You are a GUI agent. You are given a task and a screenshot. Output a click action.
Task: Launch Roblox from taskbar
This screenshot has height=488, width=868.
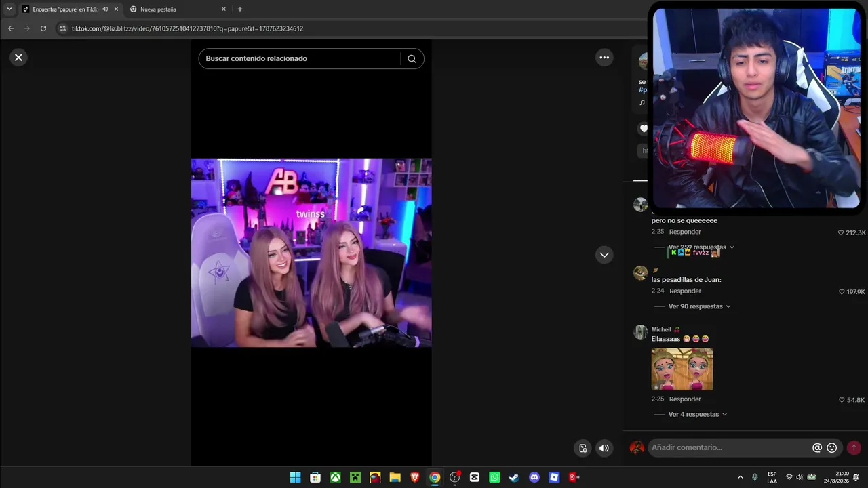554,477
